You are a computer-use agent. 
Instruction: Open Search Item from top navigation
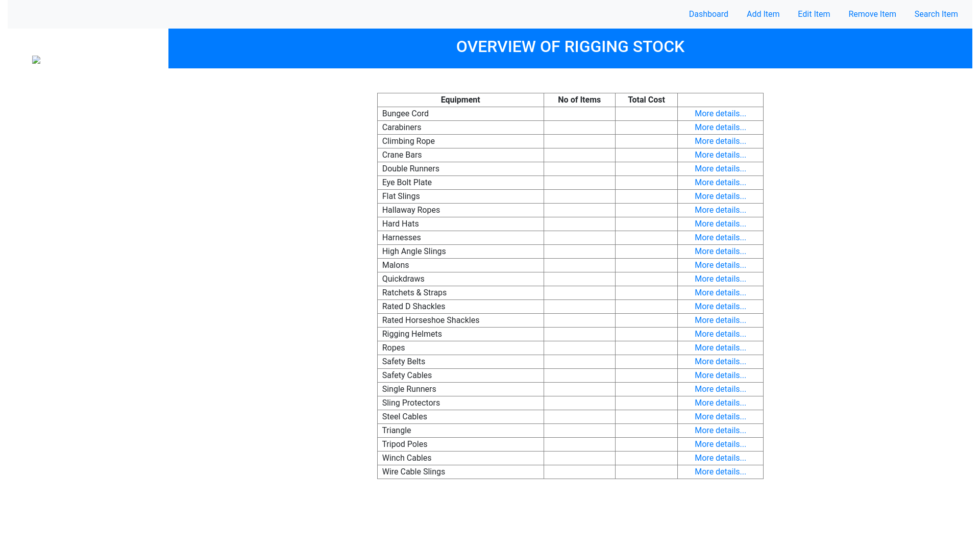pyautogui.click(x=936, y=14)
